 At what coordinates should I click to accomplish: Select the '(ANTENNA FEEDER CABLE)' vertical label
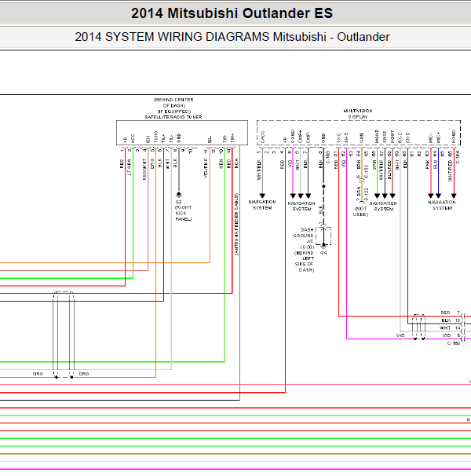pos(237,225)
